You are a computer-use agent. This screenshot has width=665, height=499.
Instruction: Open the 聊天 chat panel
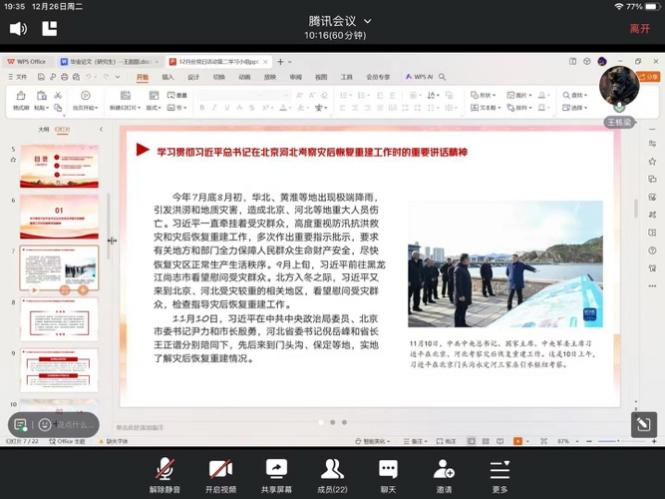[x=388, y=473]
